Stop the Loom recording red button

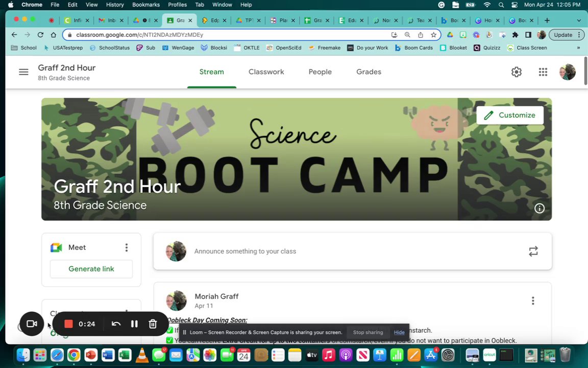pyautogui.click(x=68, y=324)
